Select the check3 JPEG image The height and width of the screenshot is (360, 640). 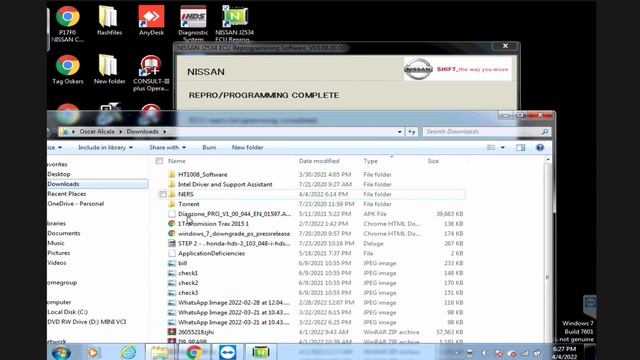188,293
